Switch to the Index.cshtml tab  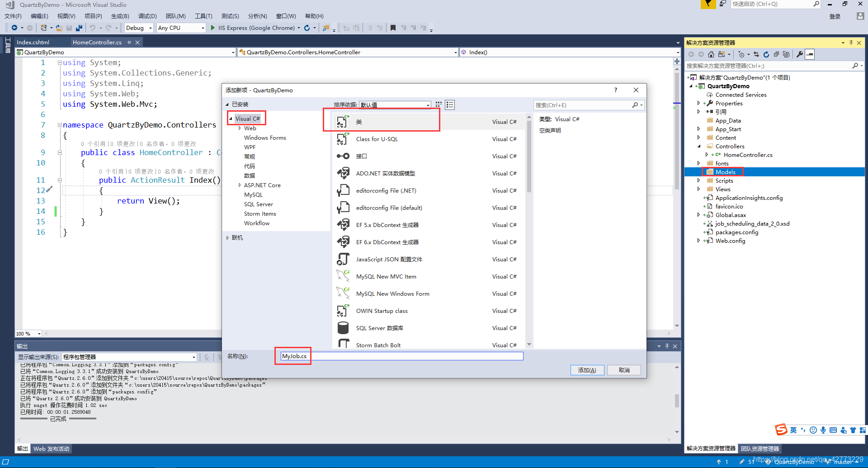click(33, 42)
